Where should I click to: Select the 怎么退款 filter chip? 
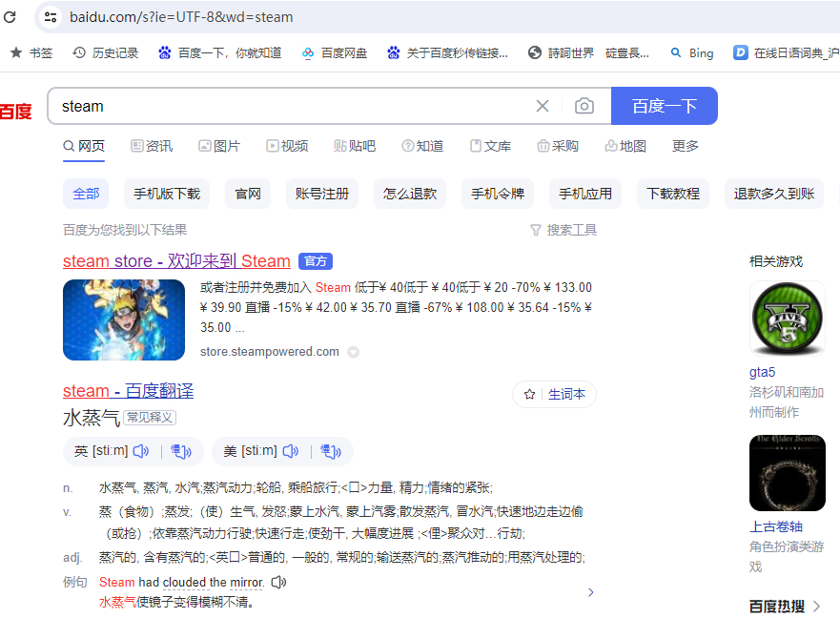(410, 194)
